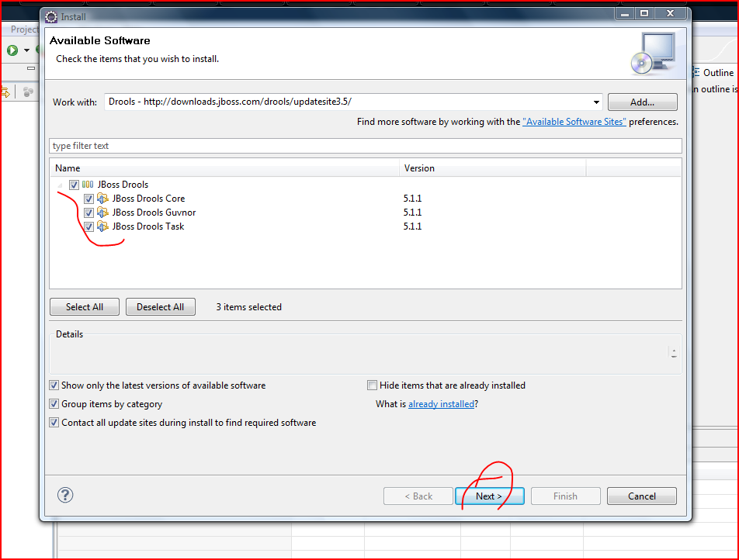Uncheck the JBoss Drools Task checkbox
The height and width of the screenshot is (560, 739).
(x=88, y=227)
